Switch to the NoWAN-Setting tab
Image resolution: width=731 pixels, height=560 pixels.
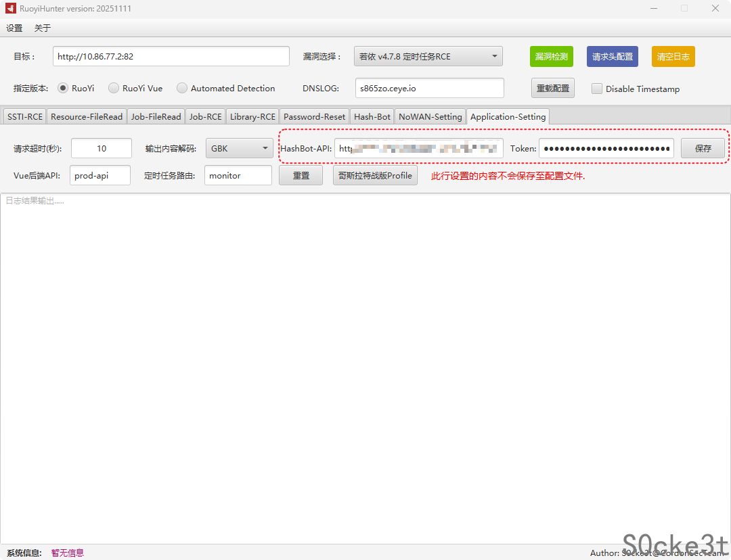430,116
